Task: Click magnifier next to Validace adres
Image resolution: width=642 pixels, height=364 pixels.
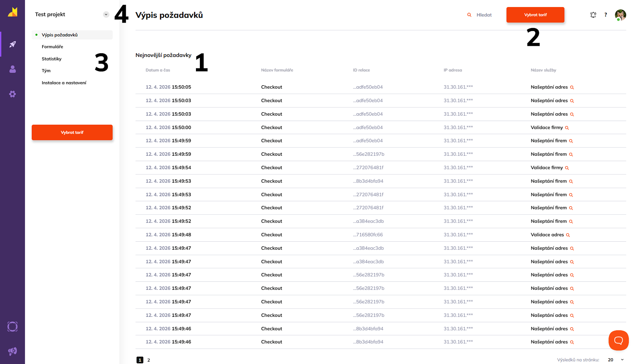Action: pyautogui.click(x=568, y=235)
